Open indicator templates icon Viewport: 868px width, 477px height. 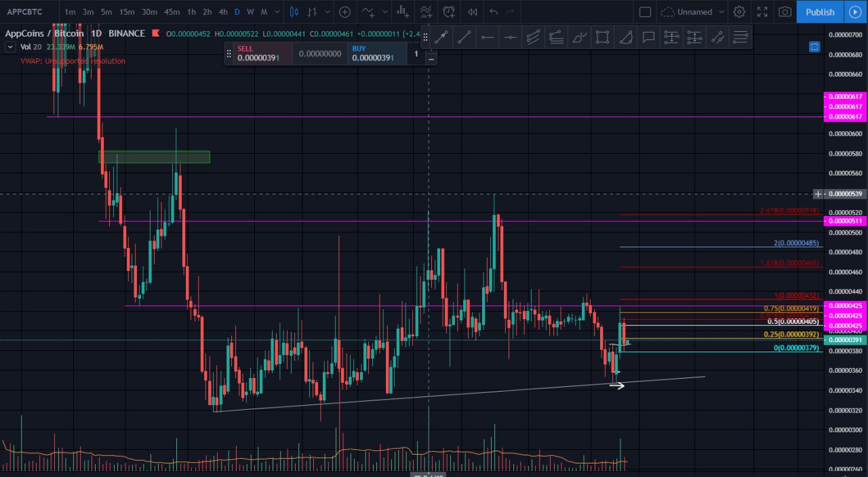tap(427, 12)
